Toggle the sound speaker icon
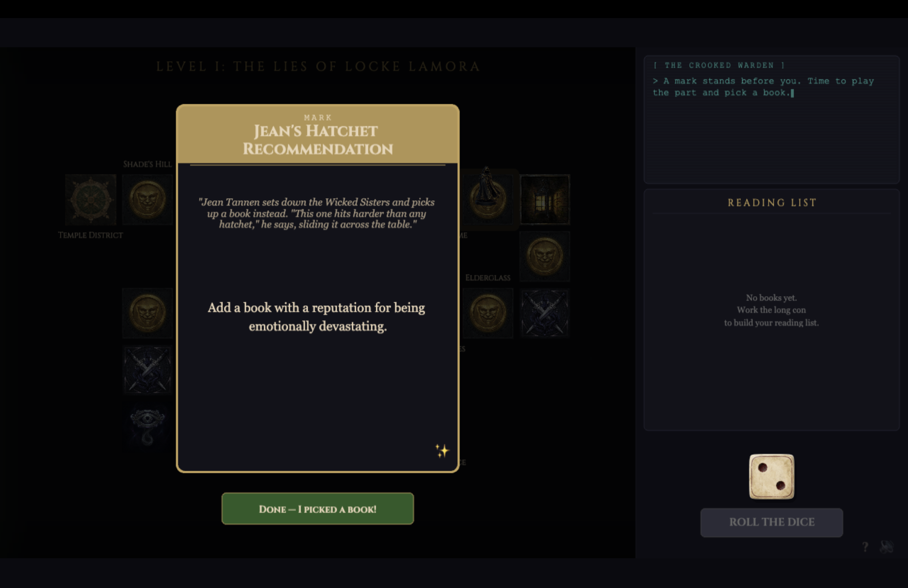The width and height of the screenshot is (908, 588). (886, 547)
